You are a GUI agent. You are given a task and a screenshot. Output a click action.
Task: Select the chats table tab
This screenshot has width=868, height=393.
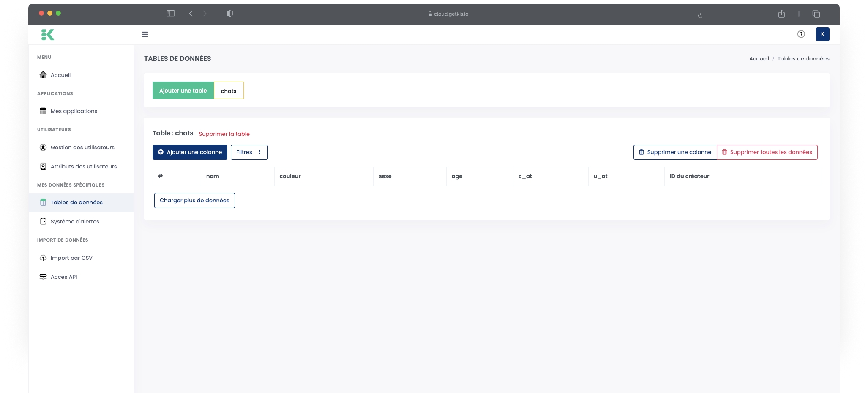pyautogui.click(x=229, y=91)
